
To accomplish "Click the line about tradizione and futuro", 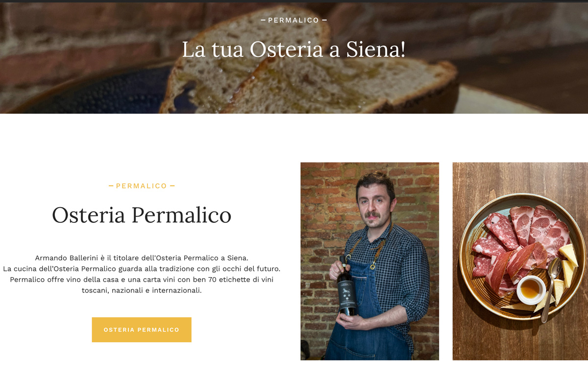I will [142, 269].
